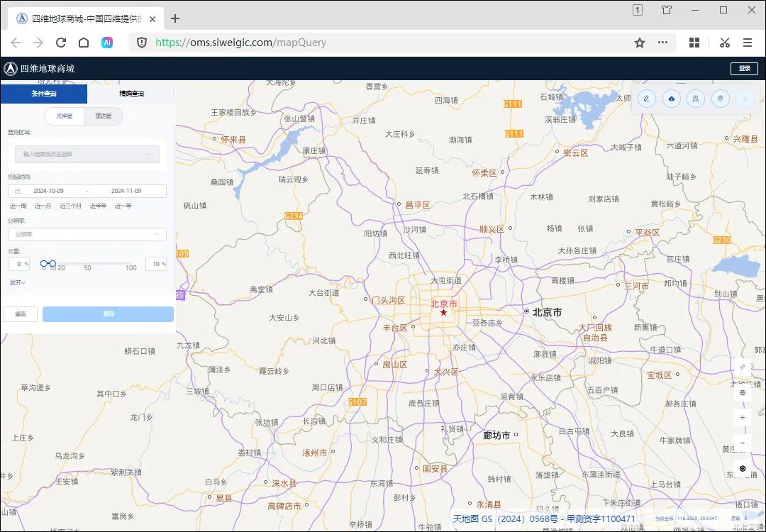Viewport: 766px width, 532px height.
Task: Click the cloud upload icon on the map toolbar
Action: pyautogui.click(x=671, y=99)
